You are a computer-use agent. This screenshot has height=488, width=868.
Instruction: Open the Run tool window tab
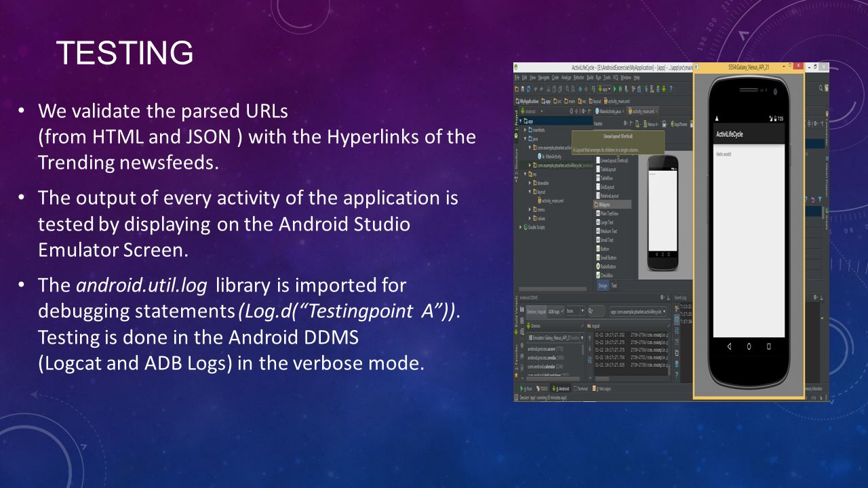pos(527,389)
